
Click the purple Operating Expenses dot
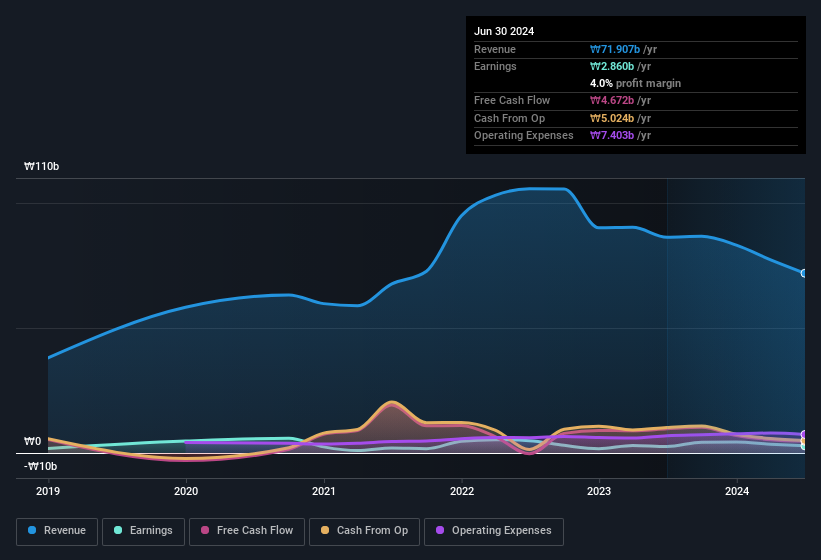[440, 530]
